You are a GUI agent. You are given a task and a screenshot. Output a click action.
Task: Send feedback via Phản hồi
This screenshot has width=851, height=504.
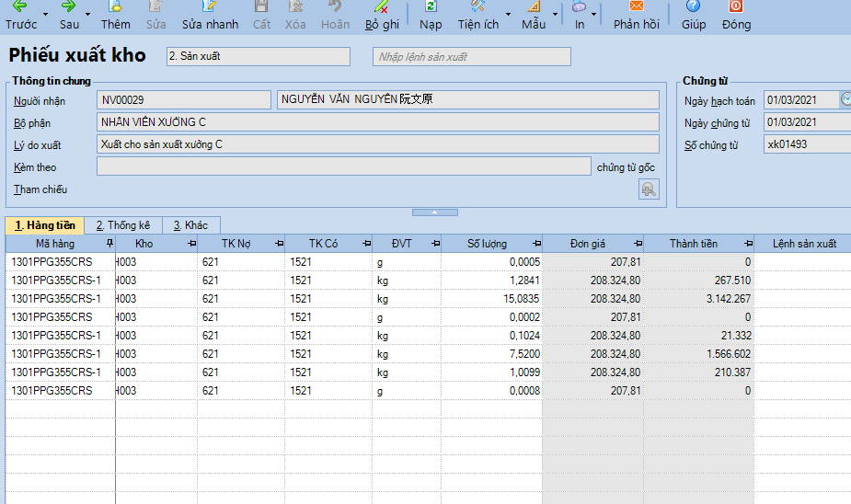click(x=636, y=16)
